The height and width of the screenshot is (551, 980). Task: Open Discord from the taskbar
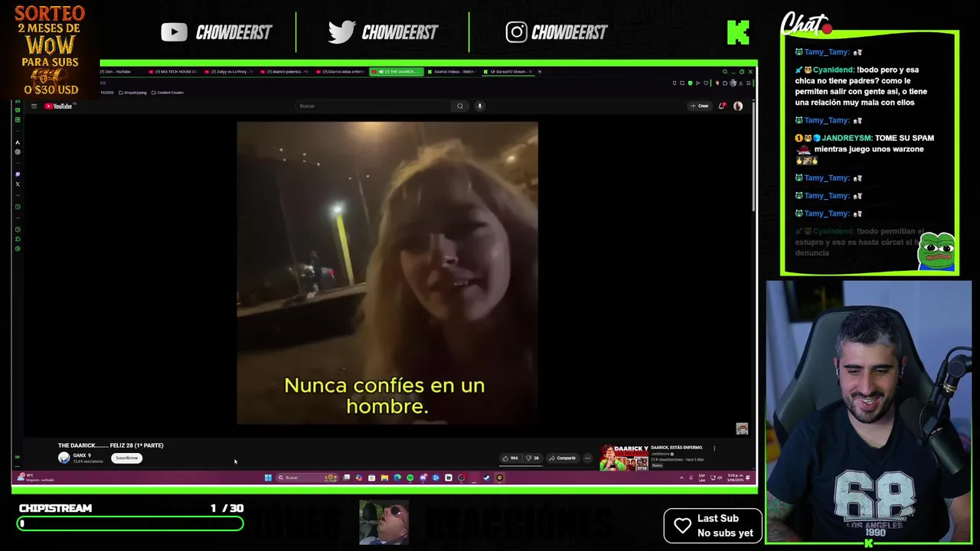[x=423, y=478]
